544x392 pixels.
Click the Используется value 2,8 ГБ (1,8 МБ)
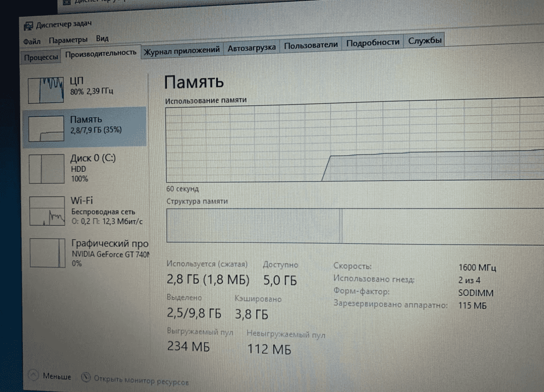(x=208, y=279)
